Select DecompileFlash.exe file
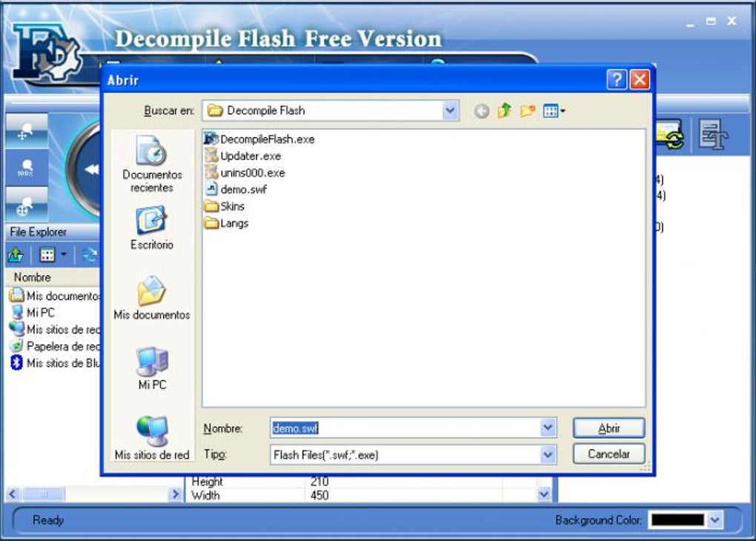 click(x=259, y=139)
